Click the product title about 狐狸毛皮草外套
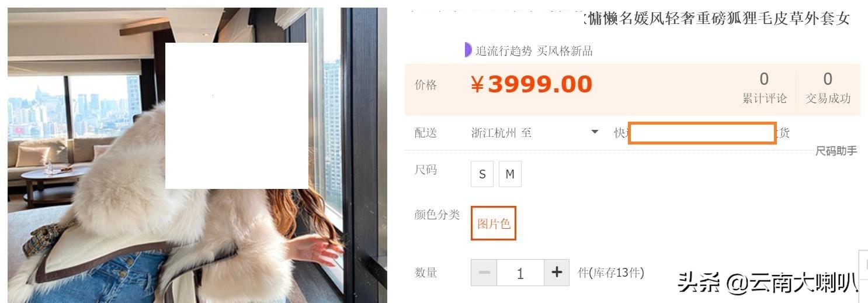 pos(716,18)
